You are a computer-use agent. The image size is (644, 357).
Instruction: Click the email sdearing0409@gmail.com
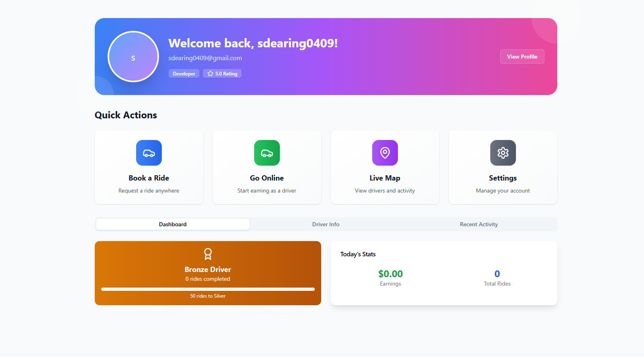[205, 58]
